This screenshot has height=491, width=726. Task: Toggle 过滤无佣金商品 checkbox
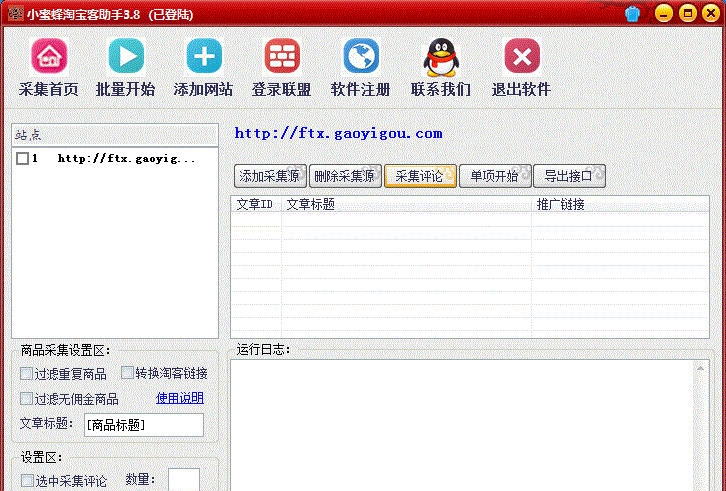tap(26, 398)
